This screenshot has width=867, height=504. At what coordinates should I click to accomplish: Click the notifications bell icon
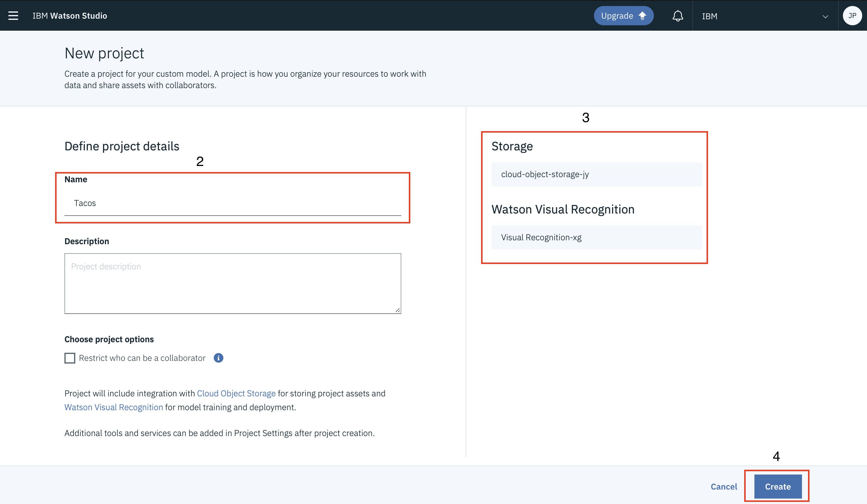click(x=677, y=16)
